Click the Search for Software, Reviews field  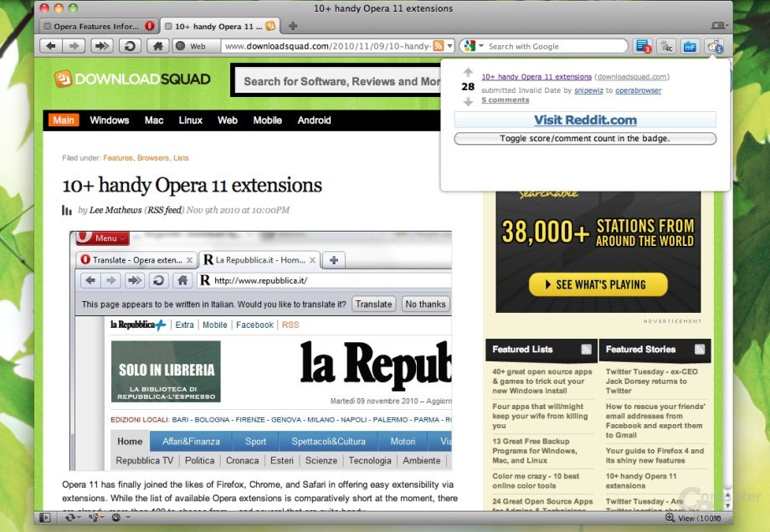[339, 81]
